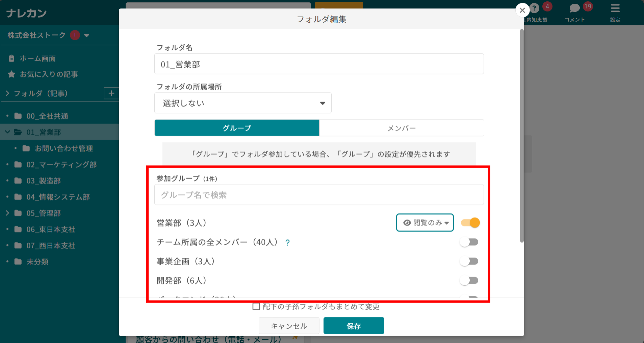Viewport: 644px width, 343px height.
Task: Expand the 05_管理部 folder tree
Action: (7, 213)
